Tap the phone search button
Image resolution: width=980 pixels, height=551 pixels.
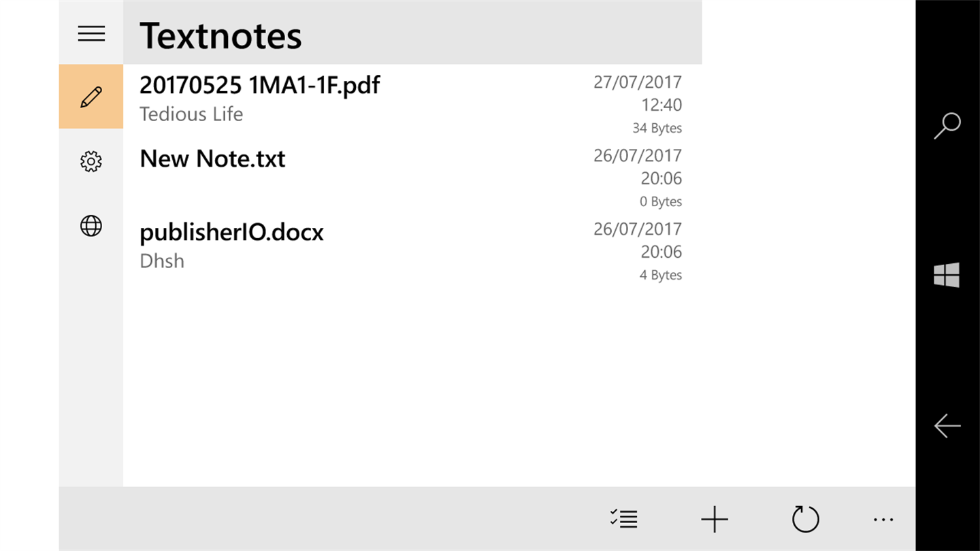pyautogui.click(x=947, y=126)
